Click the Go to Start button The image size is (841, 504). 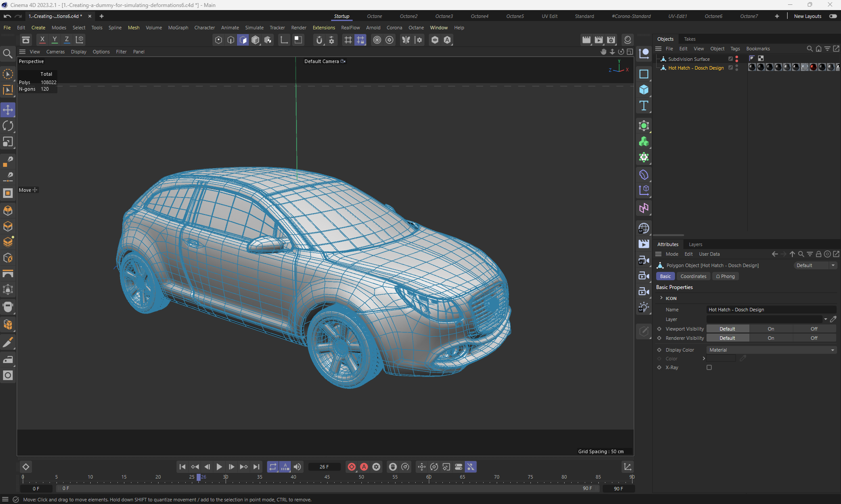(182, 467)
